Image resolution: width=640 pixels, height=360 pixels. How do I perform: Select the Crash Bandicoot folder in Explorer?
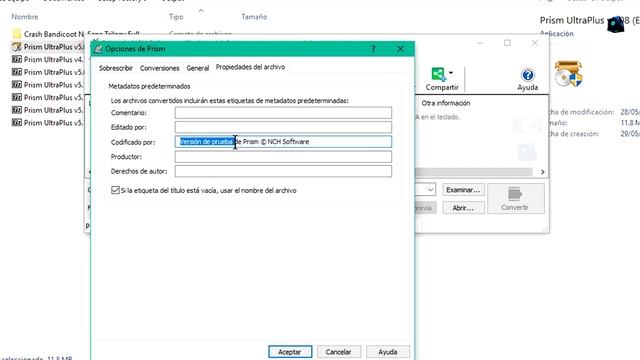(x=76, y=34)
